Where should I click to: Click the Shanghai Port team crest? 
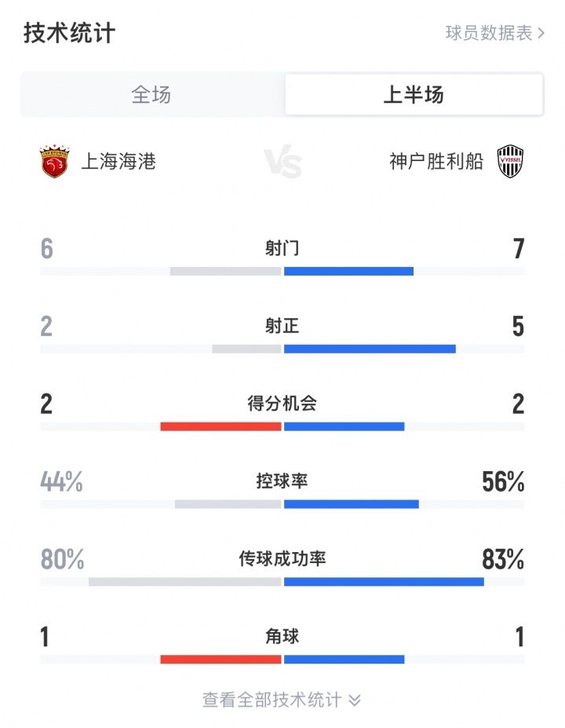tap(54, 161)
